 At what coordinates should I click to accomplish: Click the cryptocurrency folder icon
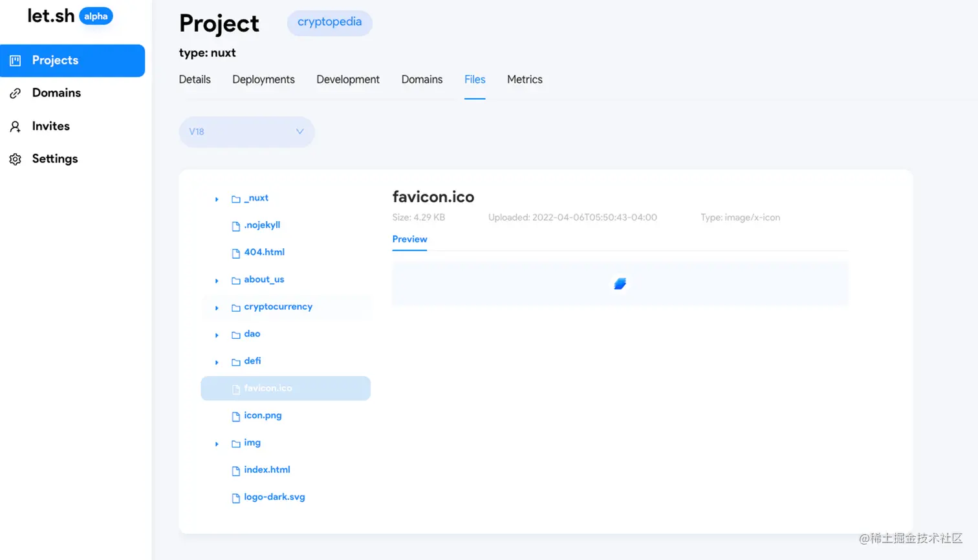[236, 308]
